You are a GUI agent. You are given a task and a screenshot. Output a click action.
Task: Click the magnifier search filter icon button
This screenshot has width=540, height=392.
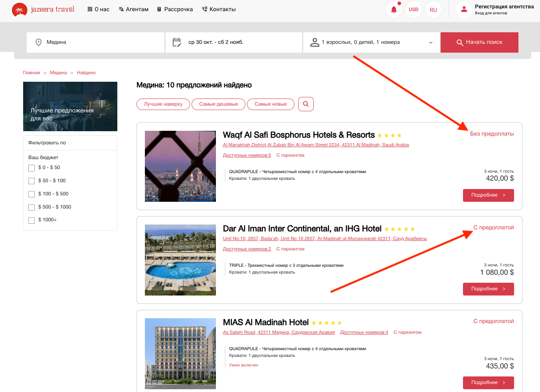[x=306, y=104]
